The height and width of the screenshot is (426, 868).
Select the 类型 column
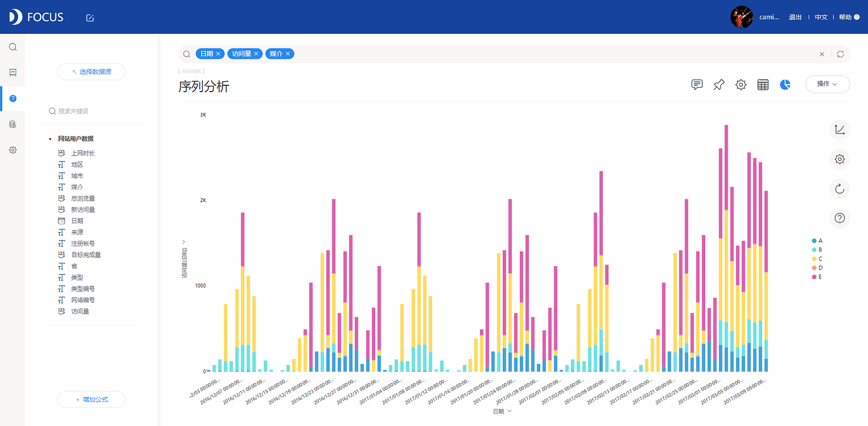pyautogui.click(x=77, y=277)
